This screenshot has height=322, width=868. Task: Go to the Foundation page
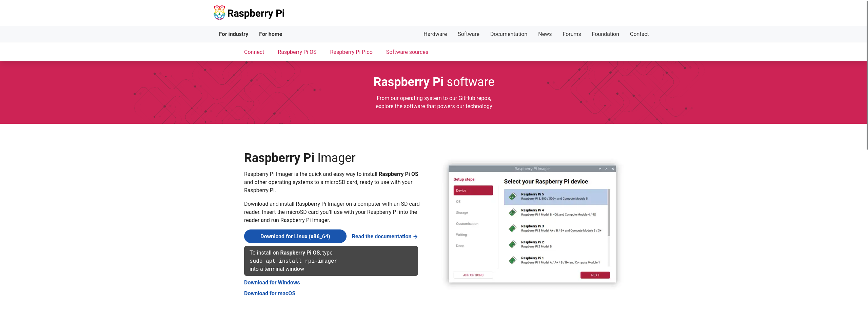(x=605, y=34)
